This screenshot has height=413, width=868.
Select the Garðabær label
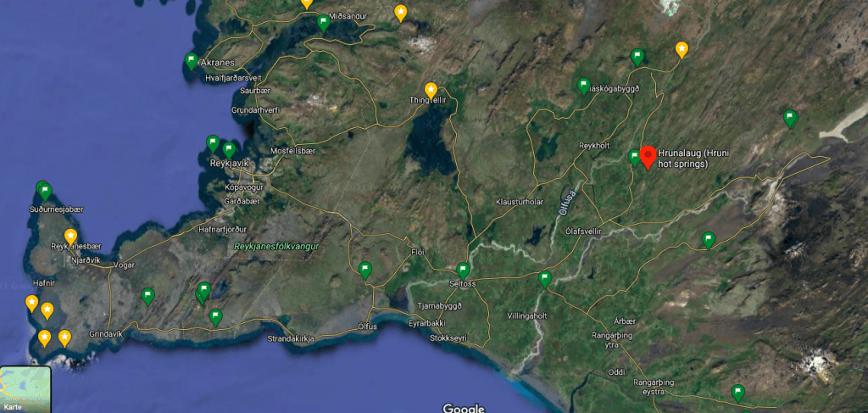[242, 202]
